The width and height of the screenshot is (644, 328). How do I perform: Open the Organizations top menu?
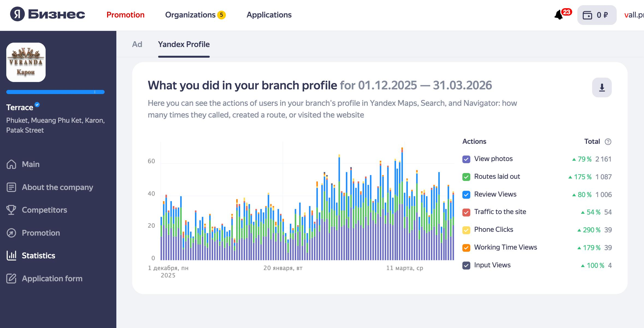tap(190, 15)
